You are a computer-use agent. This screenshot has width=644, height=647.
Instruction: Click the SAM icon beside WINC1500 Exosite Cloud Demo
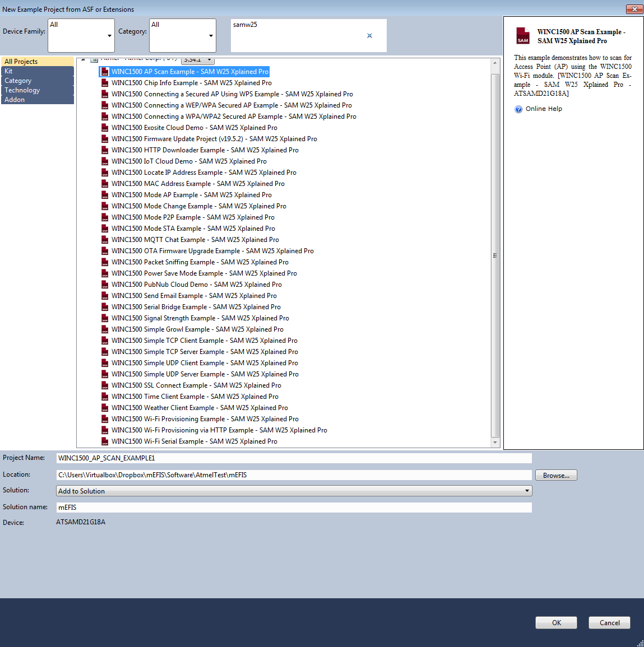105,128
